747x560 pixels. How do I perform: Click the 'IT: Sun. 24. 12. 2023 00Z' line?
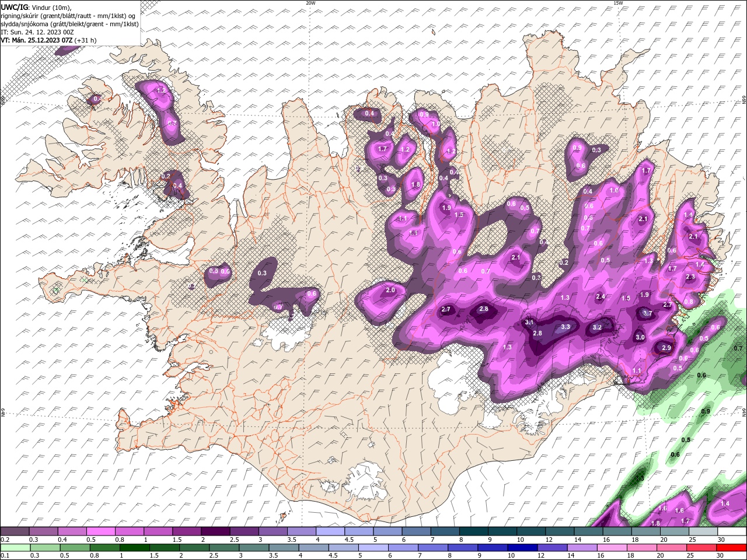point(36,32)
